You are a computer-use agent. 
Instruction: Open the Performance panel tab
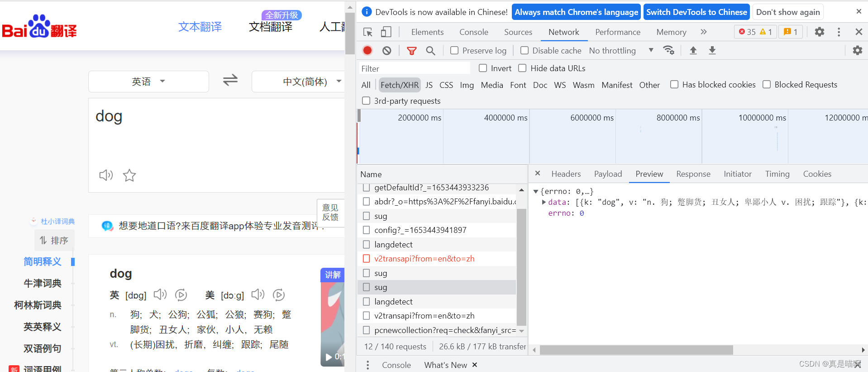(618, 32)
